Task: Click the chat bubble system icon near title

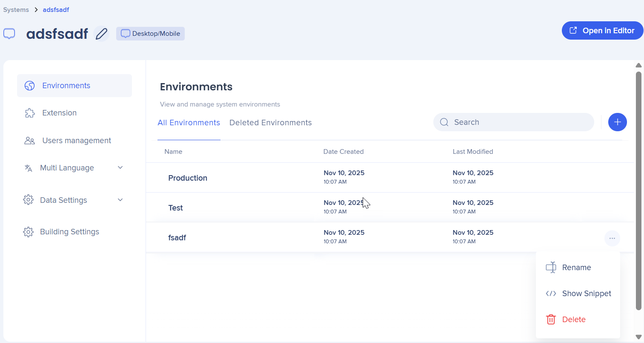Action: coord(9,34)
